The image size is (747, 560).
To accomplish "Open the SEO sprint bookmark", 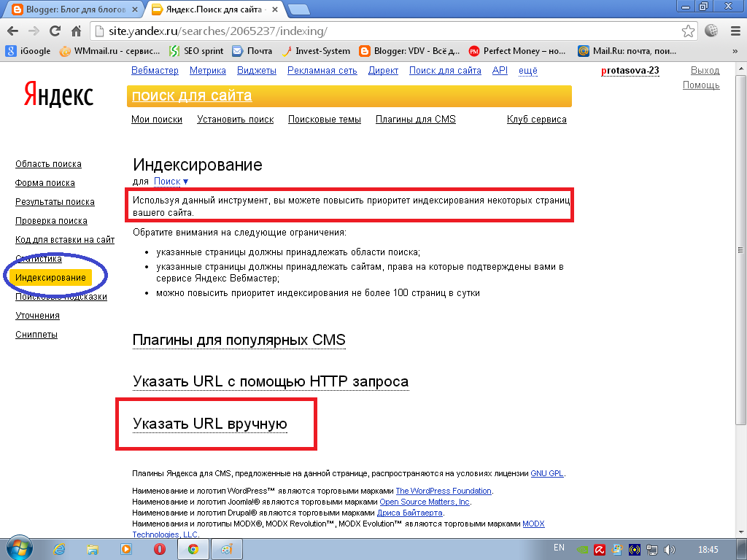I will point(196,51).
